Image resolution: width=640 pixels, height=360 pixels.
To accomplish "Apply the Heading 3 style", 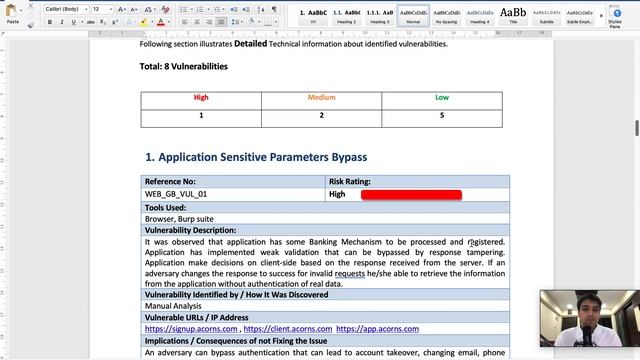I will [380, 16].
